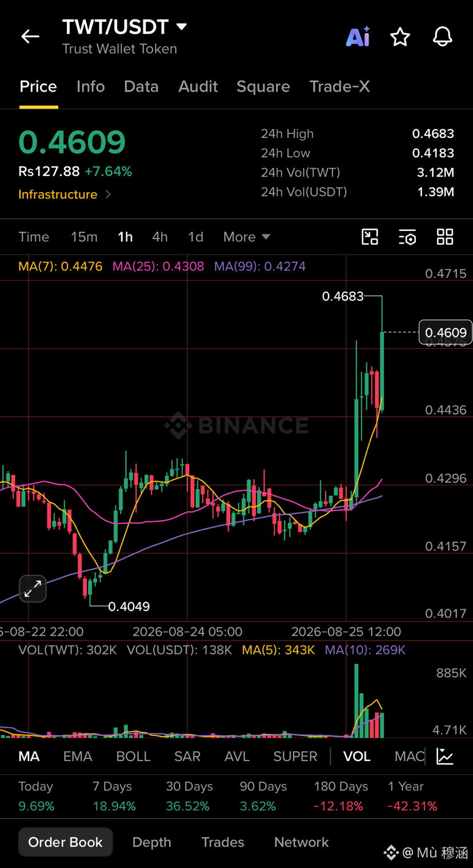Image resolution: width=473 pixels, height=868 pixels.
Task: Open chart indicator settings icon
Action: [407, 237]
